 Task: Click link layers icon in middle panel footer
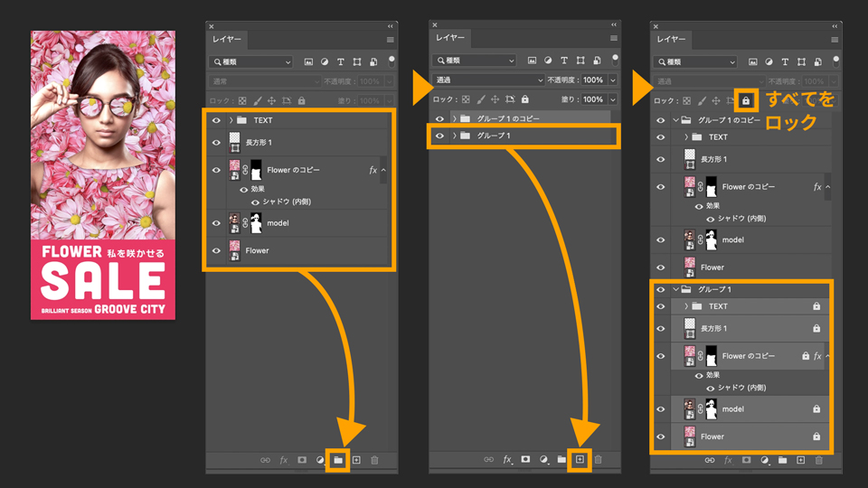[488, 459]
